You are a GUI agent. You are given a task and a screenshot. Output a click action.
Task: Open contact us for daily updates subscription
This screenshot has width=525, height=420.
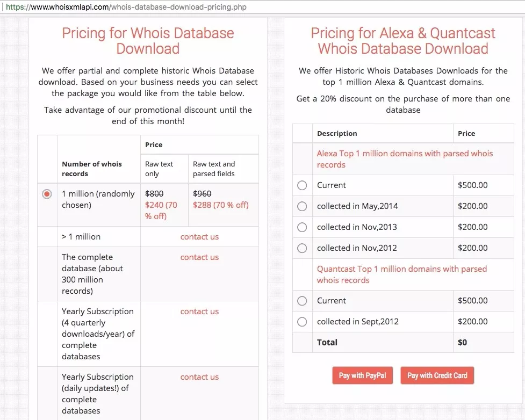click(199, 377)
